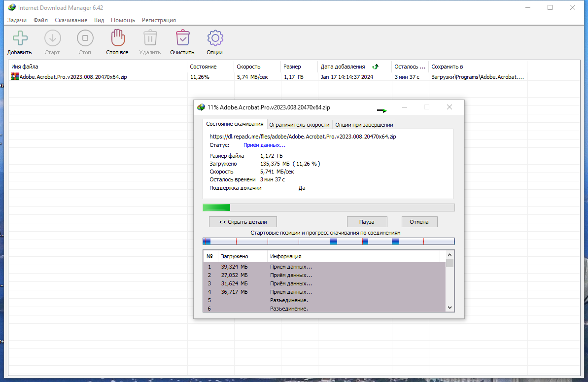Click the green sort arrow on Дата добавления
The height and width of the screenshot is (382, 588).
point(375,67)
